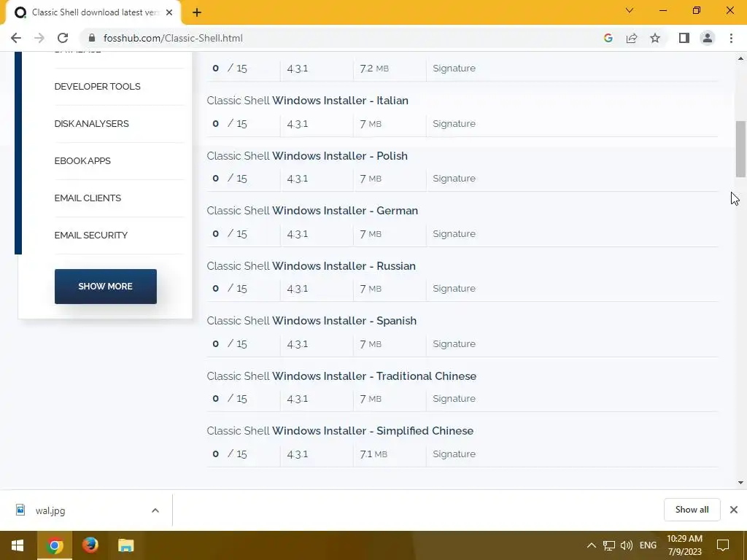Viewport: 747px width, 560px height.
Task: Click the address bar URL
Action: point(173,38)
